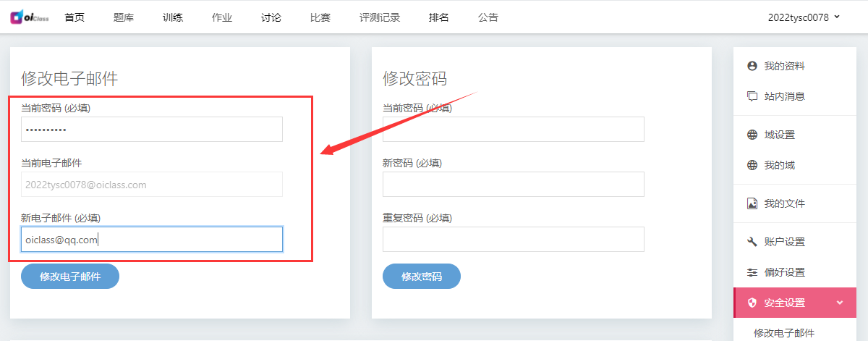Focus the 新电子邮件 input with oiclass@qq.com
The width and height of the screenshot is (868, 341).
(152, 240)
